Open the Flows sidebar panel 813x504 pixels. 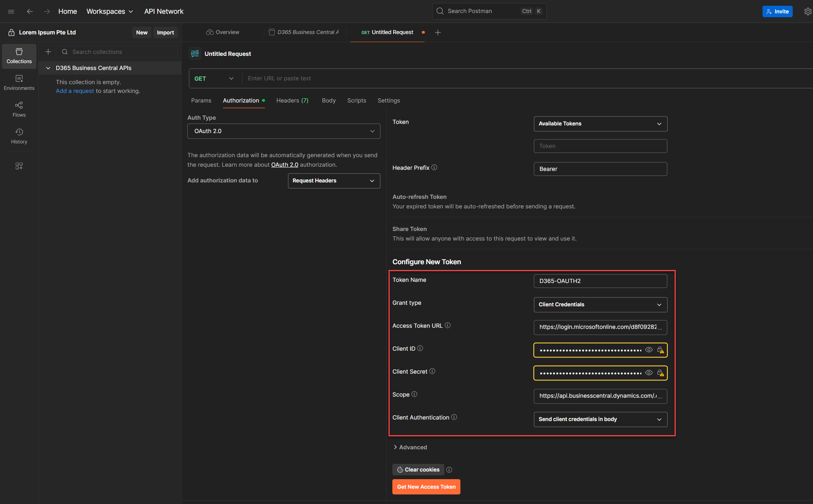[x=19, y=109]
